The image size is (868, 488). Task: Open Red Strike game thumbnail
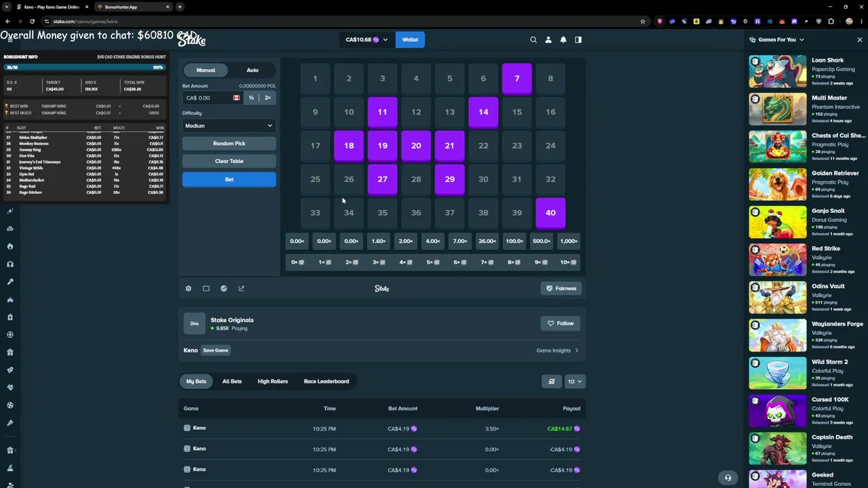tap(778, 260)
